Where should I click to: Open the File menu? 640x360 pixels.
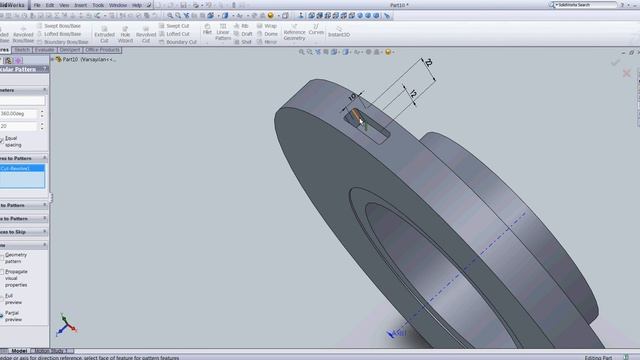coord(37,5)
